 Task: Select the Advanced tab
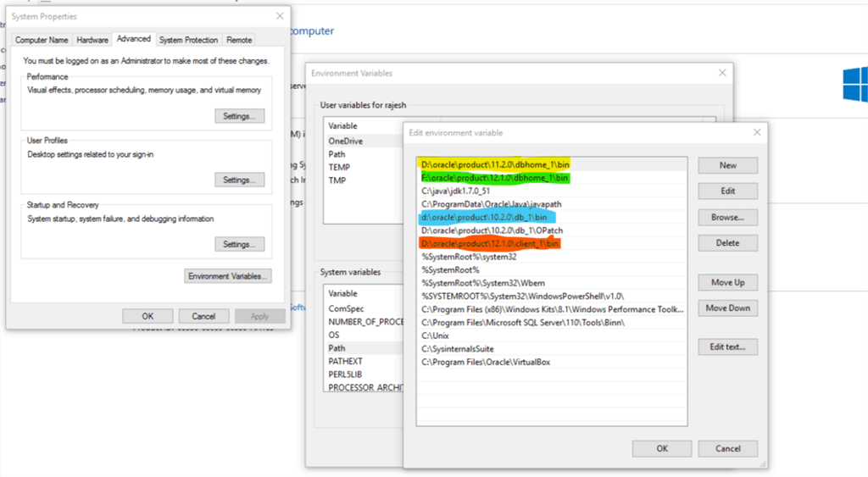click(x=133, y=39)
